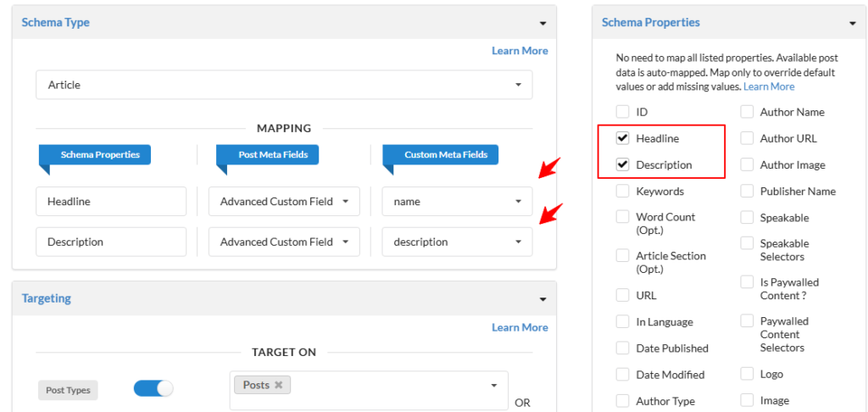This screenshot has width=868, height=412.
Task: Click Learn More in Targeting panel
Action: (520, 327)
